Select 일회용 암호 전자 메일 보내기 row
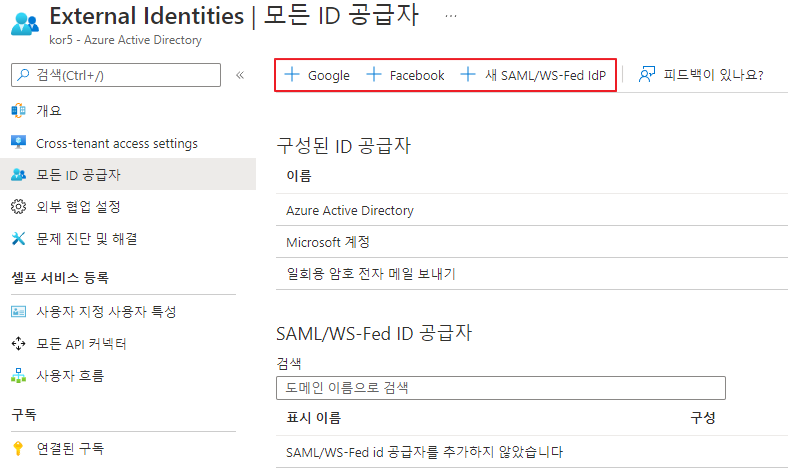This screenshot has height=474, width=788. tap(532, 273)
